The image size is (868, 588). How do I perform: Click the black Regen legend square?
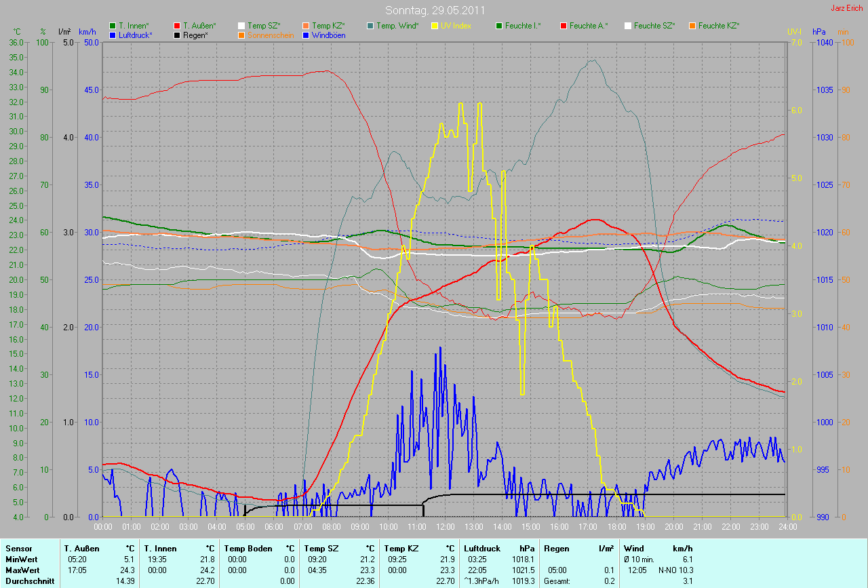177,35
